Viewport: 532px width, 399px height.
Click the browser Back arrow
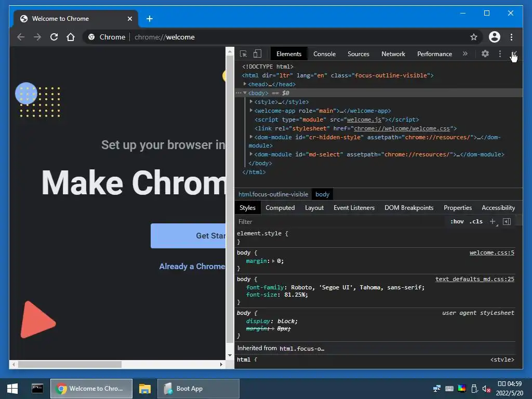pos(21,37)
